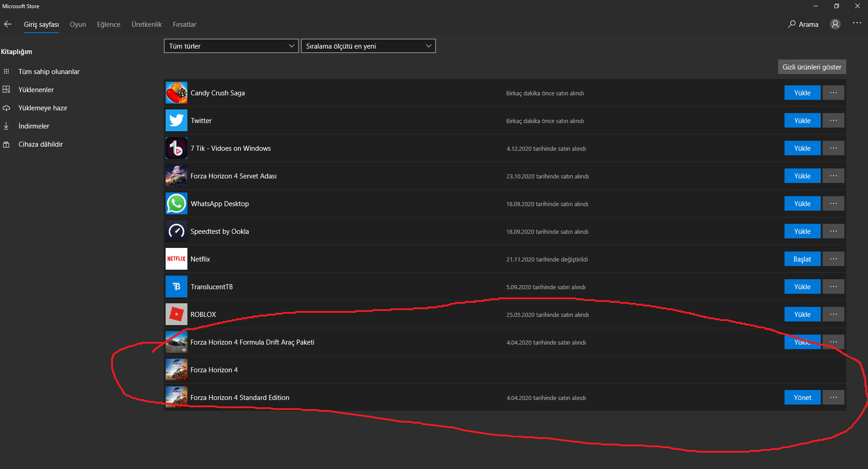Screen dimensions: 868x469
Task: Open more options for Forza Horizon 4 Standard Edition
Action: (x=834, y=398)
